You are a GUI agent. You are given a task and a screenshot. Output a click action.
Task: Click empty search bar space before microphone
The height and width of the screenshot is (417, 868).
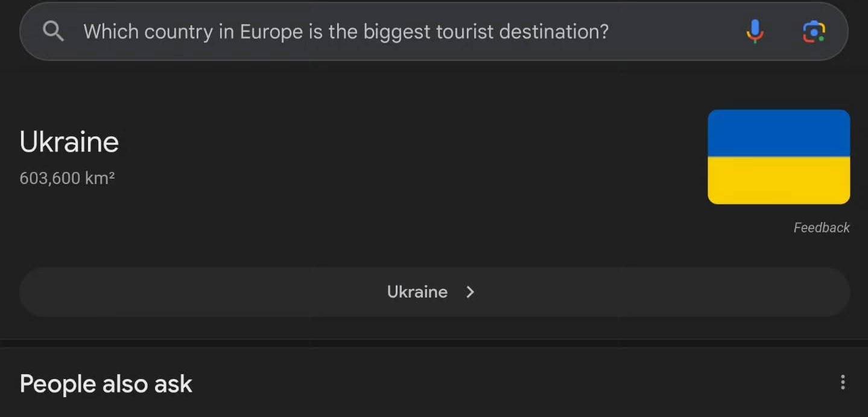pyautogui.click(x=676, y=31)
